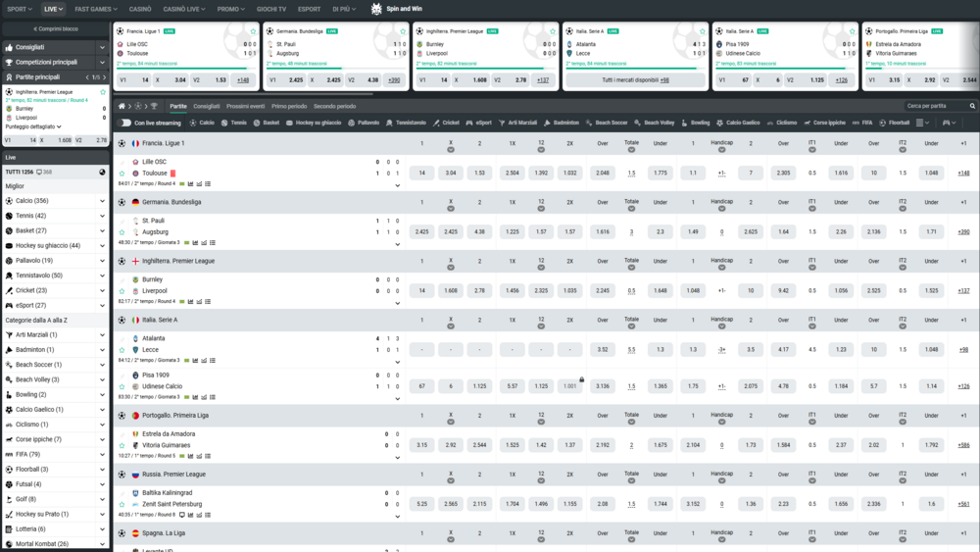Click the home icon in breadcrumb bar
Screen dimensions: 980x552
pos(122,106)
